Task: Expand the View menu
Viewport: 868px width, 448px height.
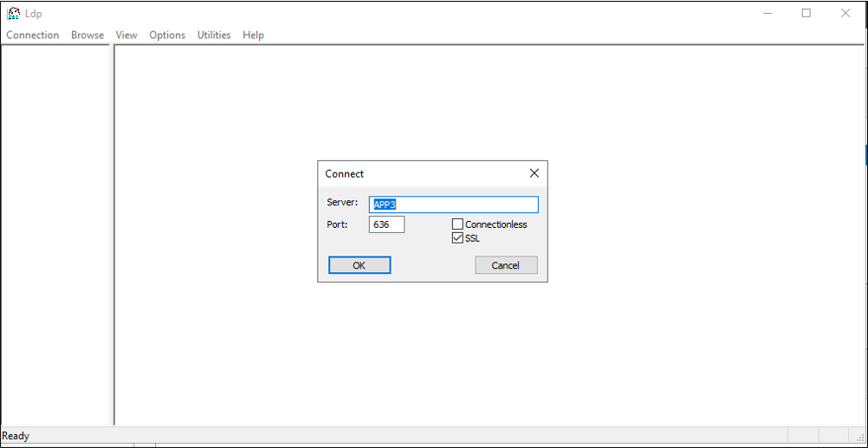Action: [x=126, y=35]
